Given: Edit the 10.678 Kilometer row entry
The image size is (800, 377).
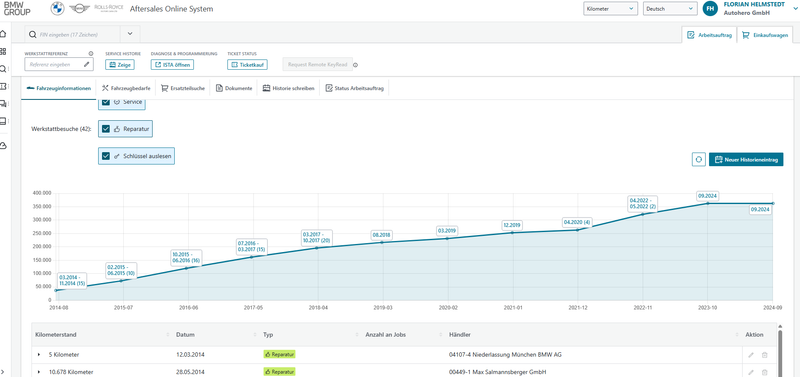Looking at the screenshot, I should click(751, 372).
